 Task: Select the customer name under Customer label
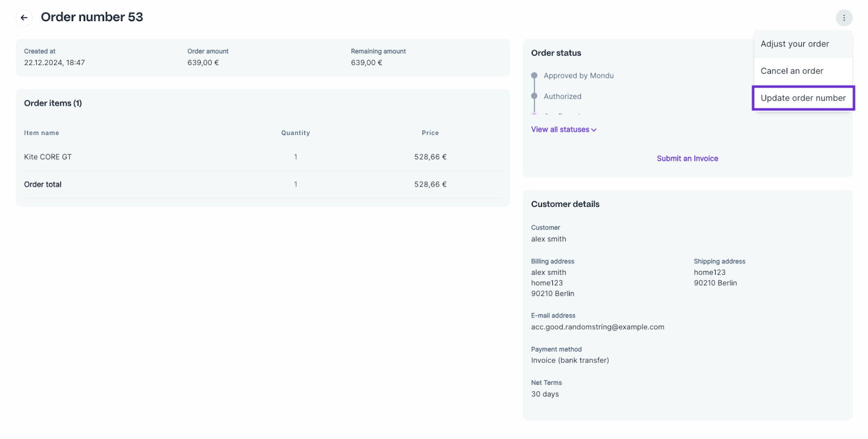pos(548,239)
